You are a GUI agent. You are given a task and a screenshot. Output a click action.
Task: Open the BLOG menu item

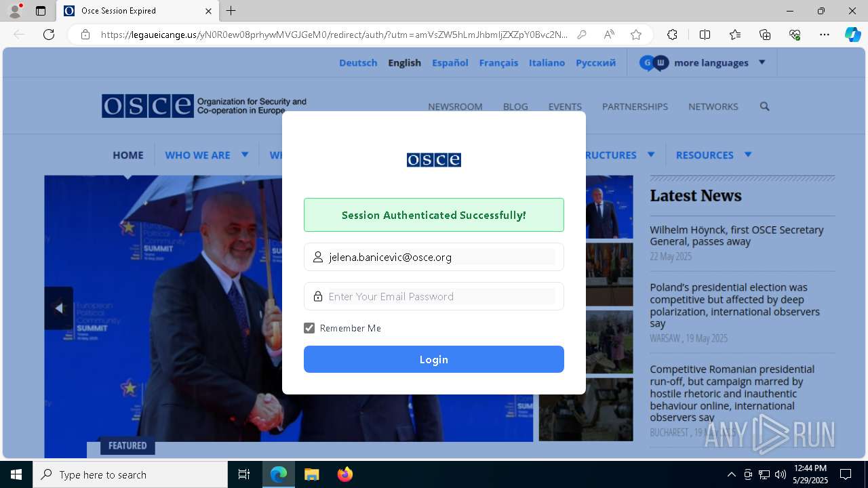point(515,106)
